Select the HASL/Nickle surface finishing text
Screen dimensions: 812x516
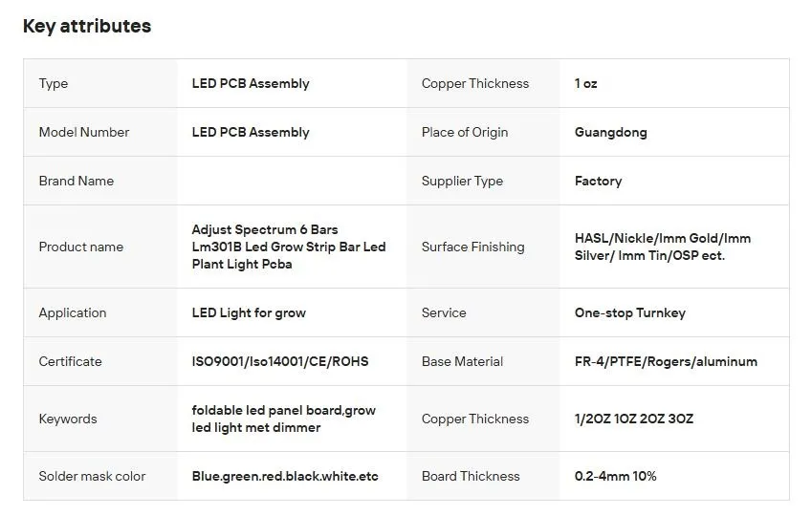[663, 247]
